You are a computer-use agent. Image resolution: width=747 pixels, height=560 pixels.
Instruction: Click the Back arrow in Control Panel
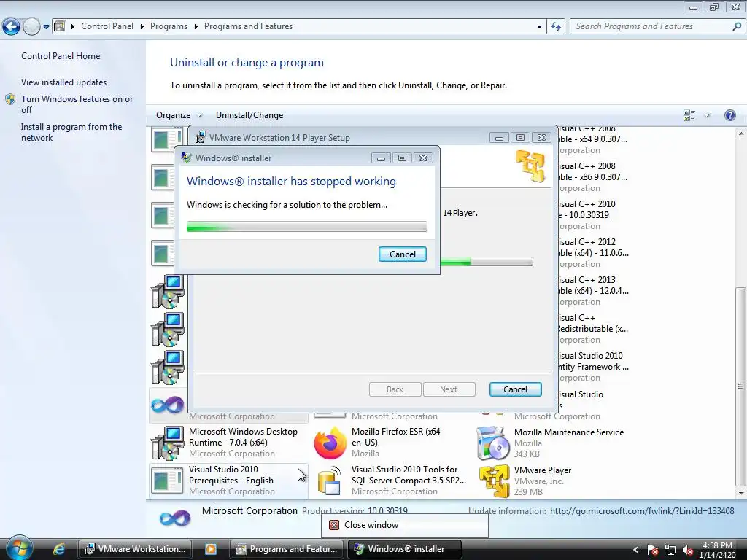pos(12,26)
